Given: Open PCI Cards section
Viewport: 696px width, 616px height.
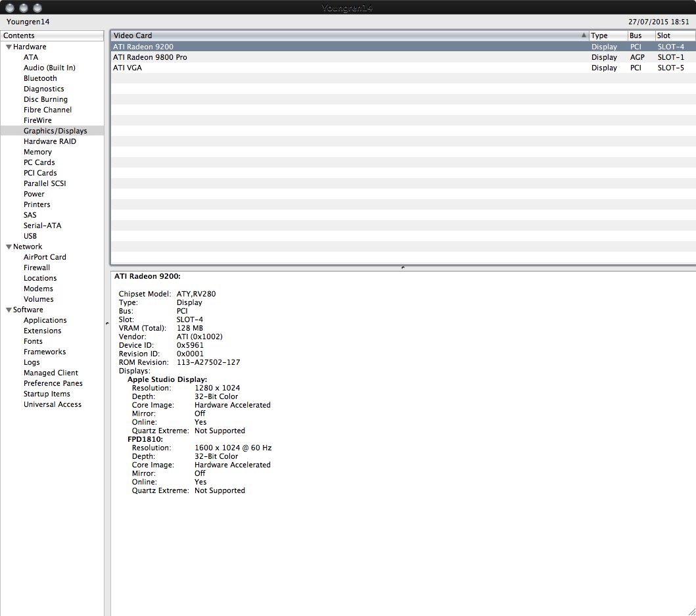Looking at the screenshot, I should 40,173.
